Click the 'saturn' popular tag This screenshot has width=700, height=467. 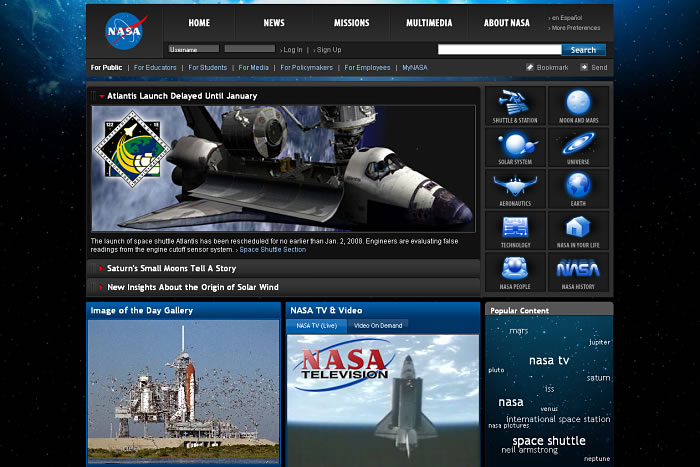point(598,378)
